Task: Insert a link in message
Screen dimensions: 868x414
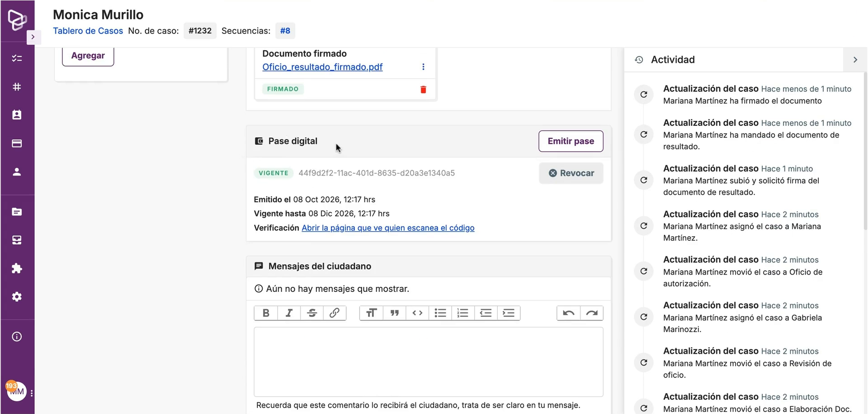Action: [x=335, y=313]
